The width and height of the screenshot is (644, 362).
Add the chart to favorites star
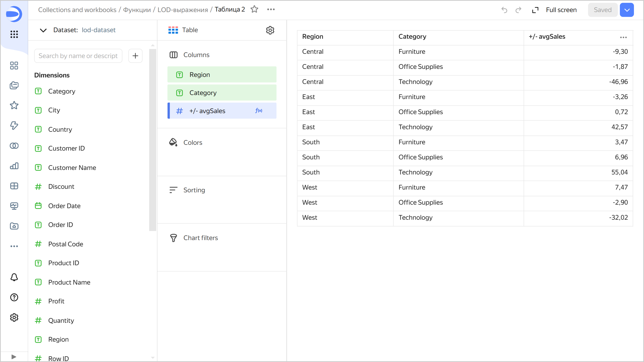point(254,9)
